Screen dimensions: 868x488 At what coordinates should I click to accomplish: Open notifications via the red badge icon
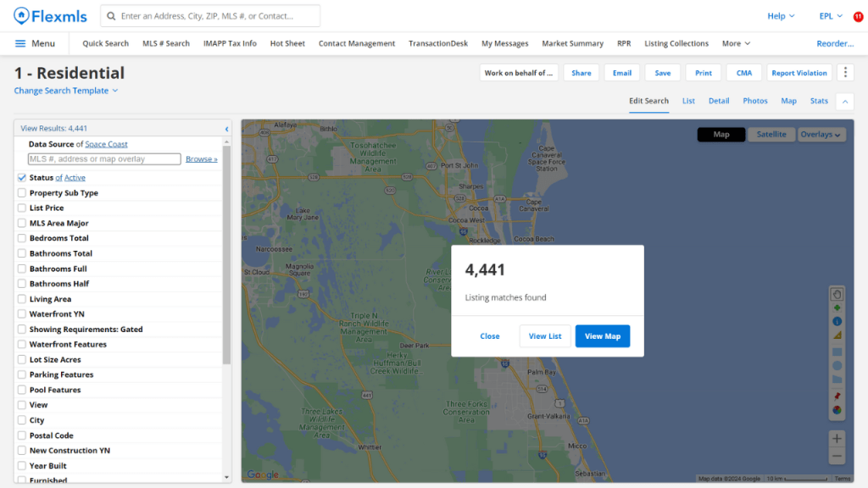[x=858, y=15]
